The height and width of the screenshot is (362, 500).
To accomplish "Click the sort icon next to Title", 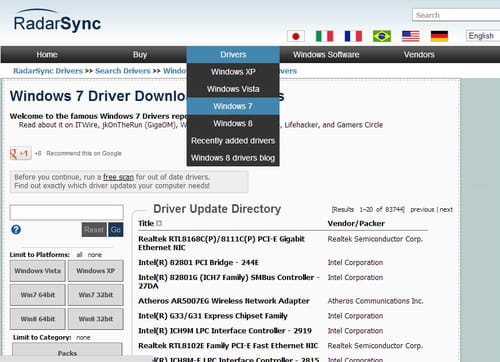I will 159,223.
